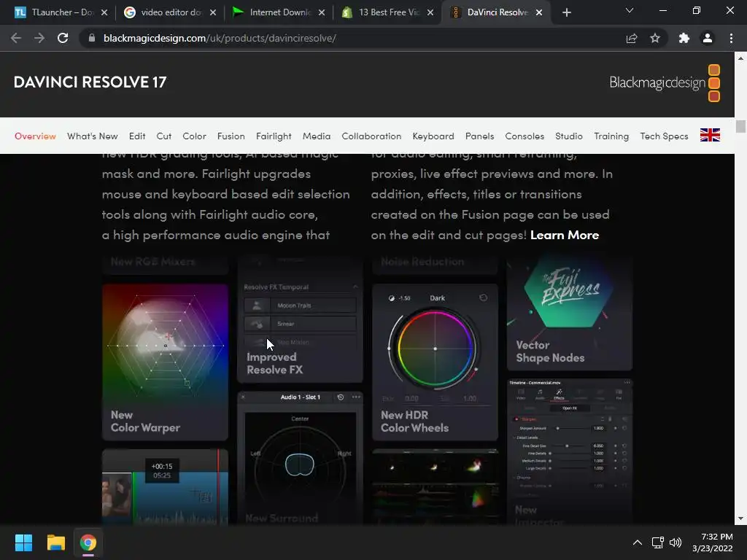Open the network tray icon

point(658,542)
